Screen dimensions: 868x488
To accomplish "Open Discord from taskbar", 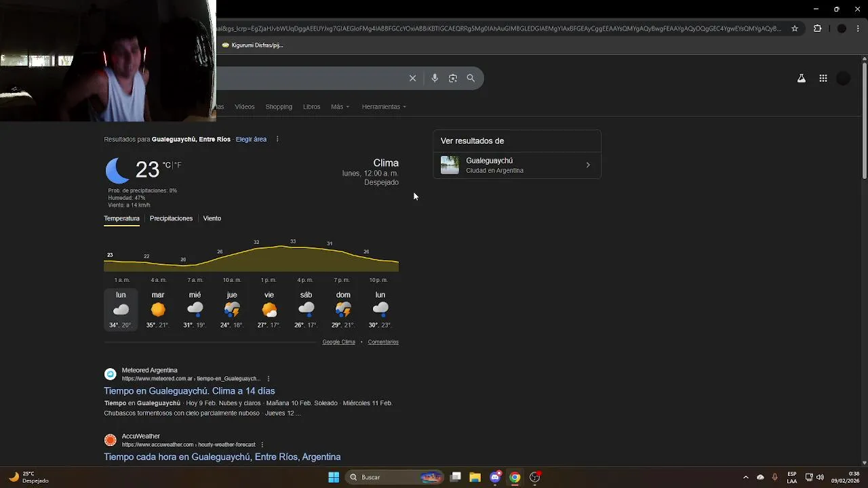I will [x=495, y=477].
